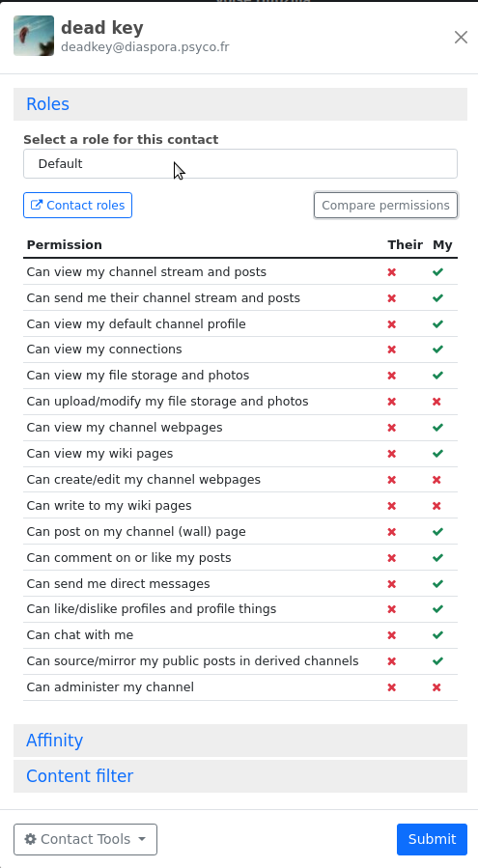Click My green check for view wiki pages
478x868 pixels.
point(437,454)
